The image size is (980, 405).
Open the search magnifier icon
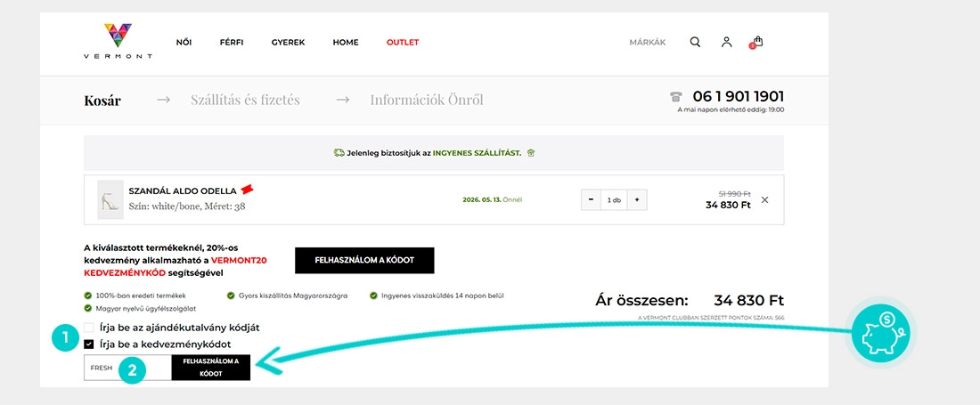695,43
